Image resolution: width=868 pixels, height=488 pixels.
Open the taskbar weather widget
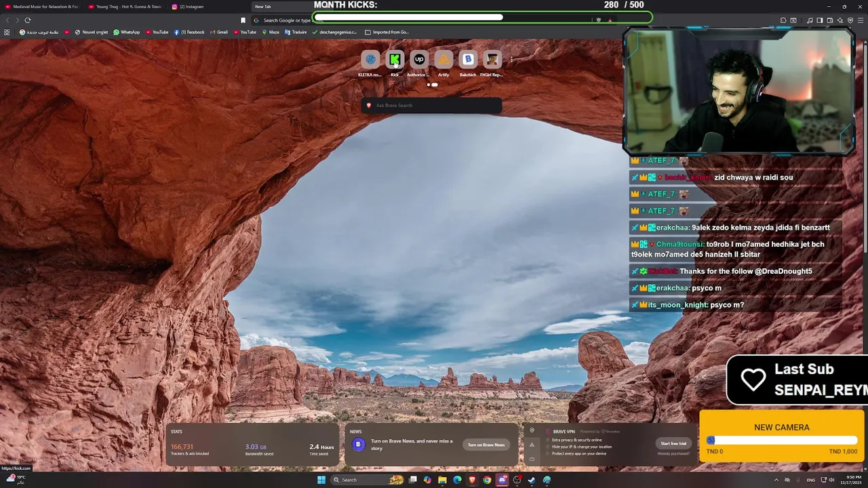[16, 479]
